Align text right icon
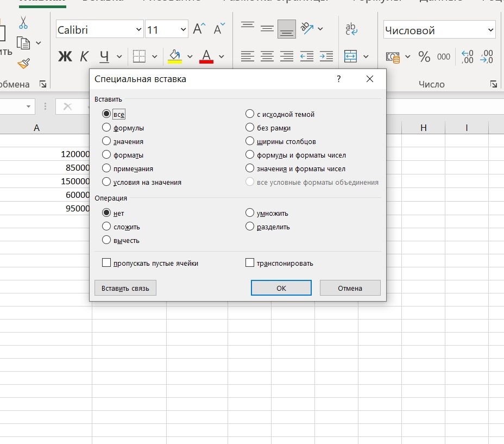Image resolution: width=504 pixels, height=444 pixels. (287, 57)
